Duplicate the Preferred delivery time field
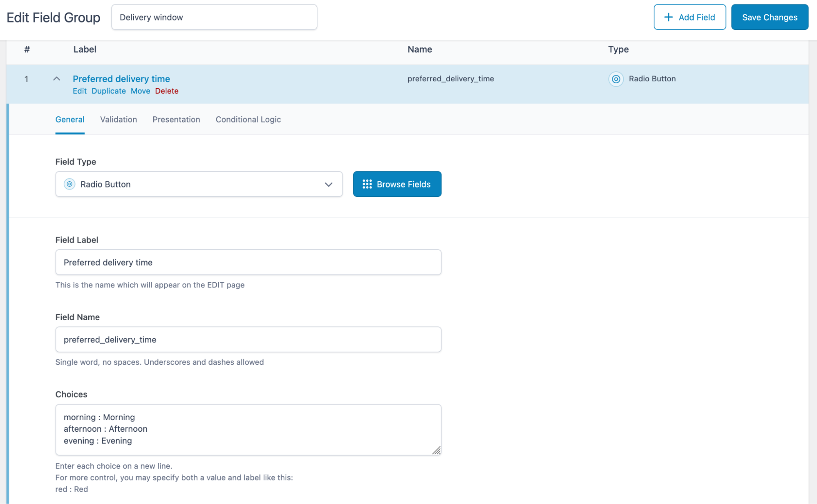This screenshot has height=504, width=817. coord(108,91)
